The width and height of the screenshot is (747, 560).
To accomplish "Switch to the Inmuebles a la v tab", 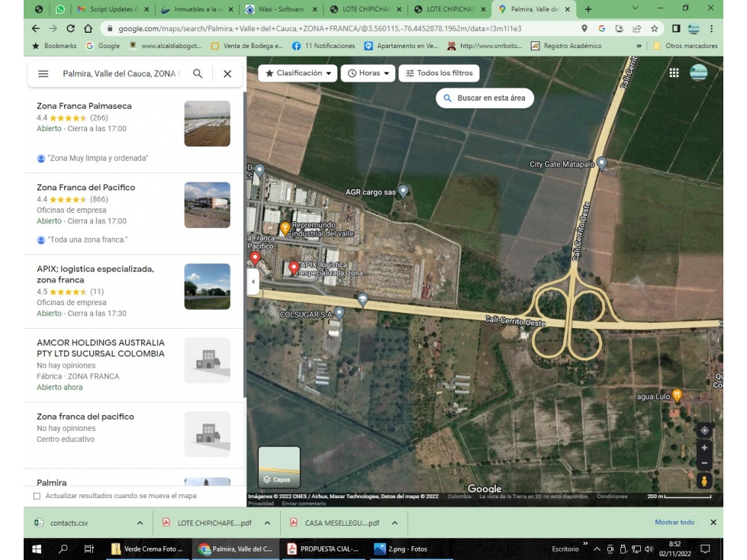I will 197,9.
